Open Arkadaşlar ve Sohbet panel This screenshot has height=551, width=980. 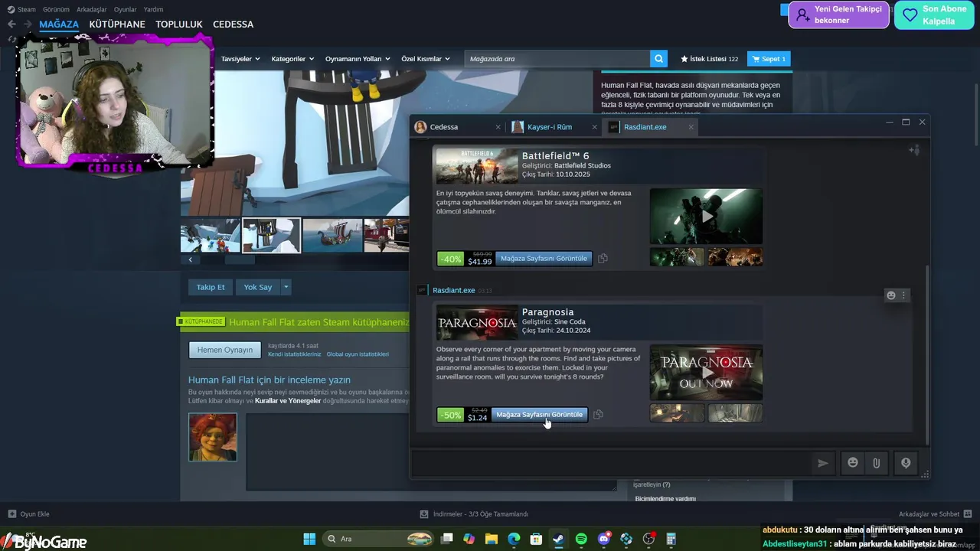[x=935, y=514]
